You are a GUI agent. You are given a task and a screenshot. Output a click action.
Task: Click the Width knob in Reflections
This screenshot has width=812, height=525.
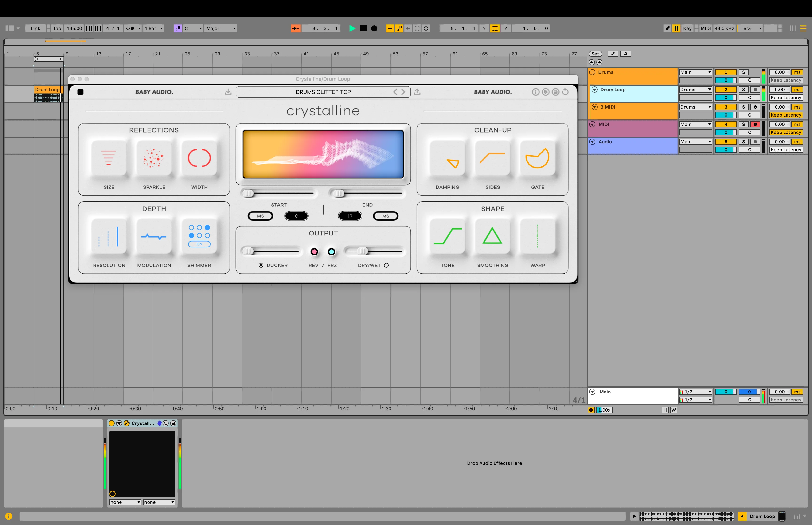pos(199,158)
